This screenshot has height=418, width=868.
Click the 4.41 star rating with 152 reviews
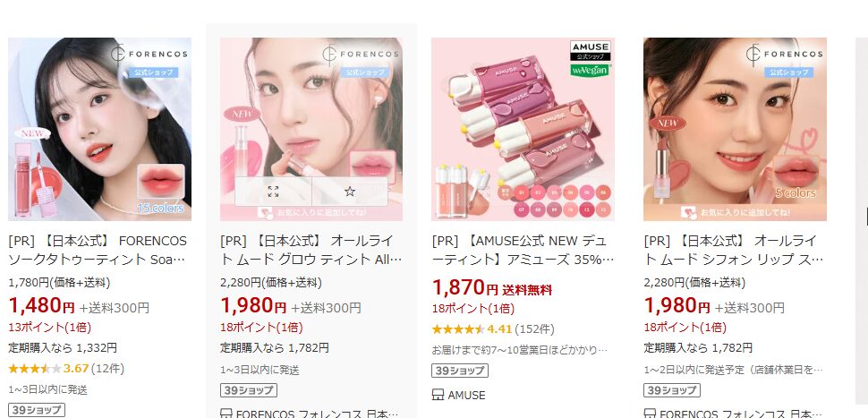coord(493,329)
